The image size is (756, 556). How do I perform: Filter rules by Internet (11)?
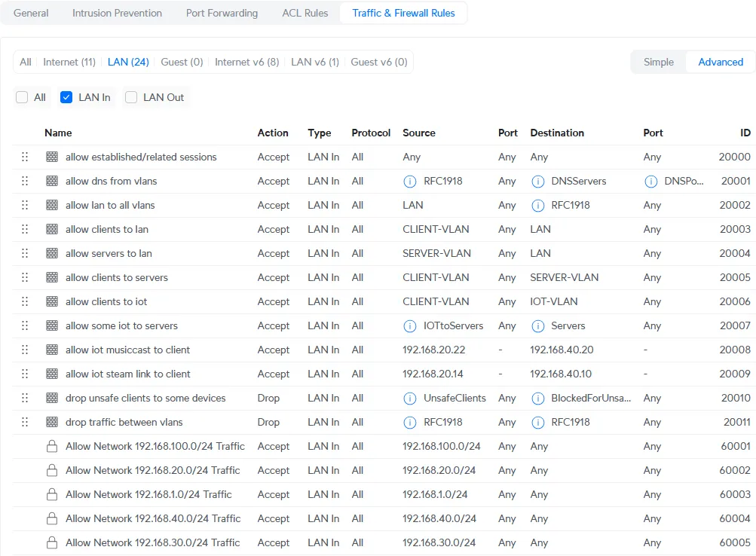click(69, 62)
